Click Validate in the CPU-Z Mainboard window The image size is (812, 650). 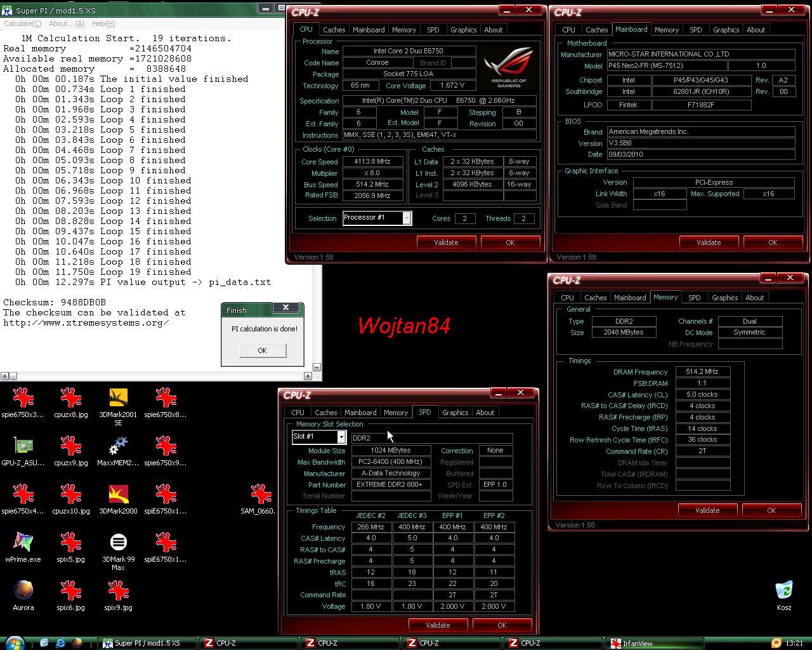pyautogui.click(x=709, y=242)
